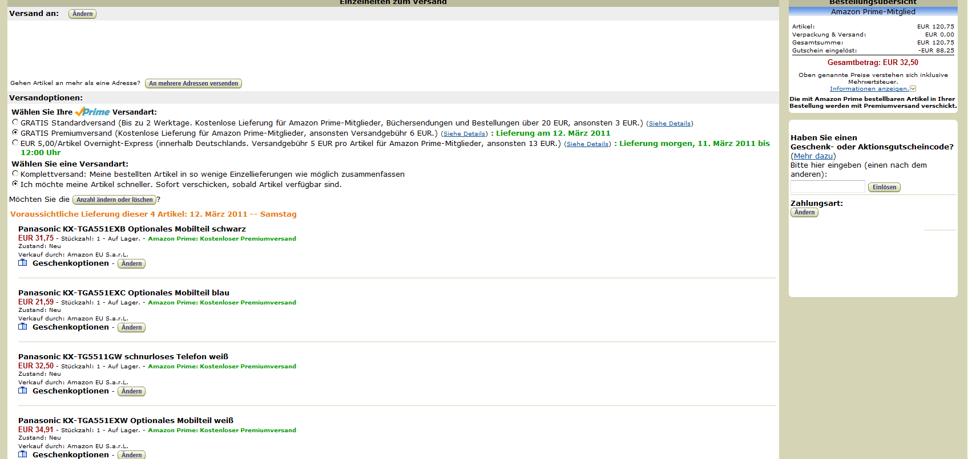This screenshot has width=980, height=459.
Task: Click the voucher code input field
Action: point(827,187)
